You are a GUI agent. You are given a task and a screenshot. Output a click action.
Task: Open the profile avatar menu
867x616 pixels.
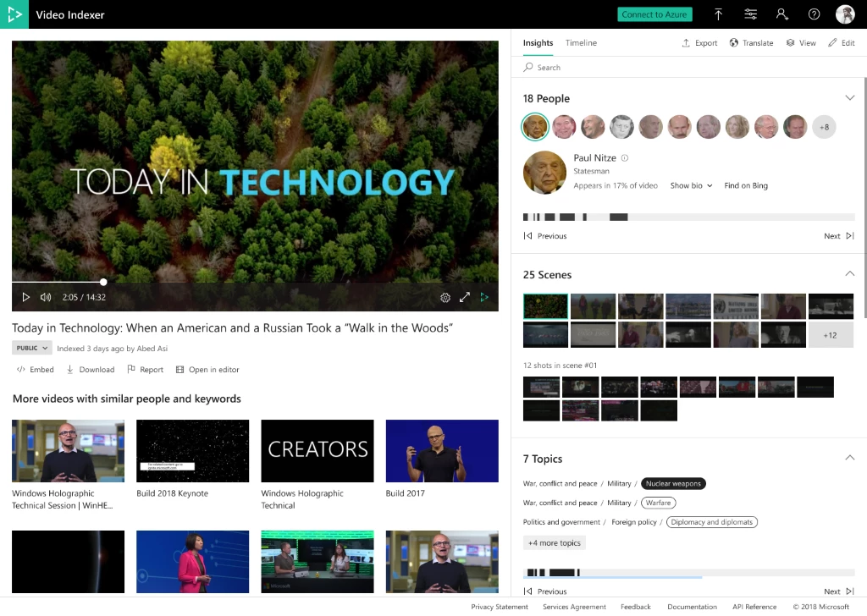(x=845, y=14)
